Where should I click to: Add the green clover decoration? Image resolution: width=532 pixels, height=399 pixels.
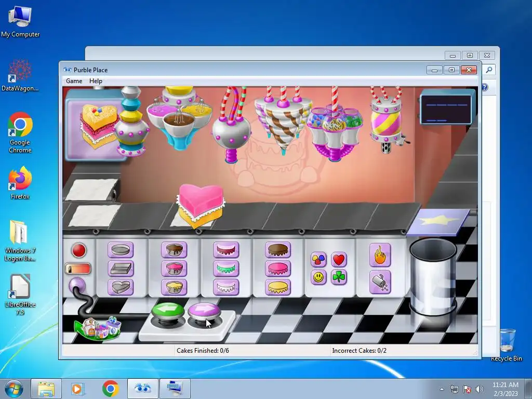(339, 277)
